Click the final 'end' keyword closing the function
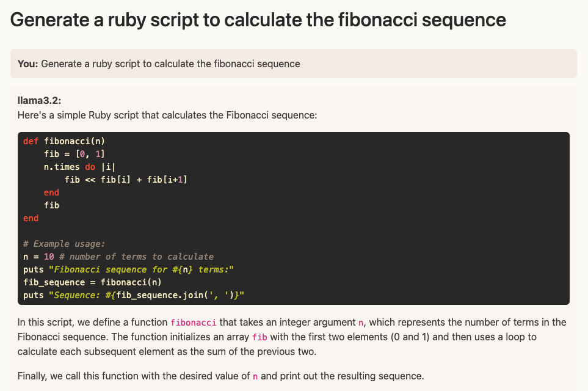Viewport: 588px width, 391px height. click(x=31, y=217)
